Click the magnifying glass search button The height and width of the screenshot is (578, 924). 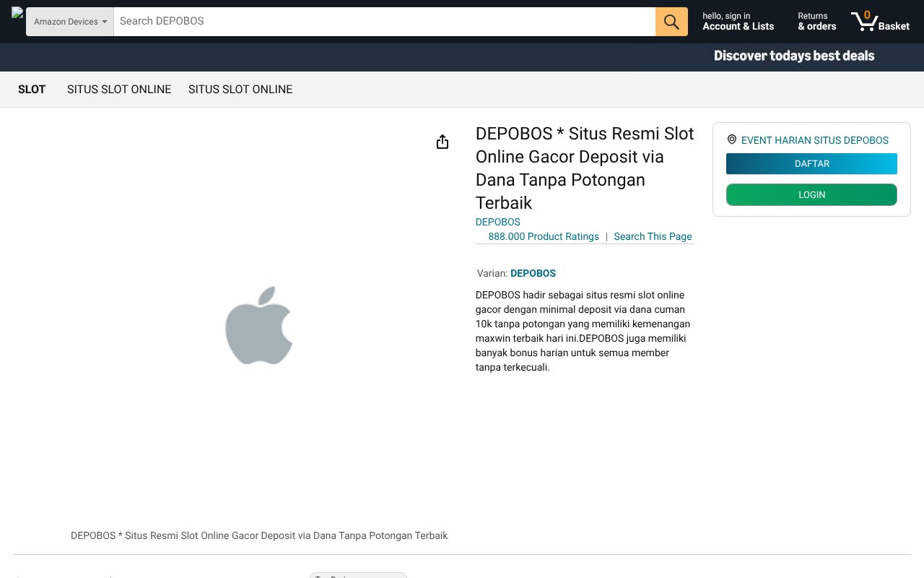(671, 22)
